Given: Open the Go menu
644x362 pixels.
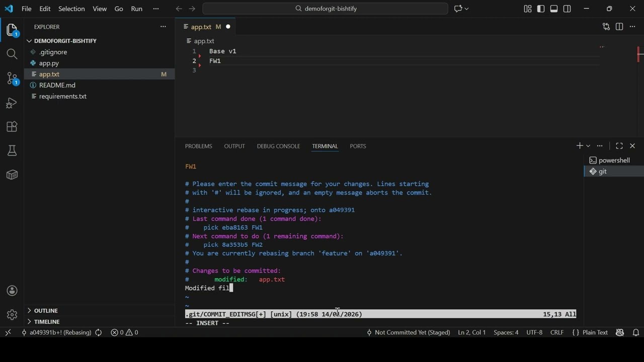Looking at the screenshot, I should click(119, 9).
